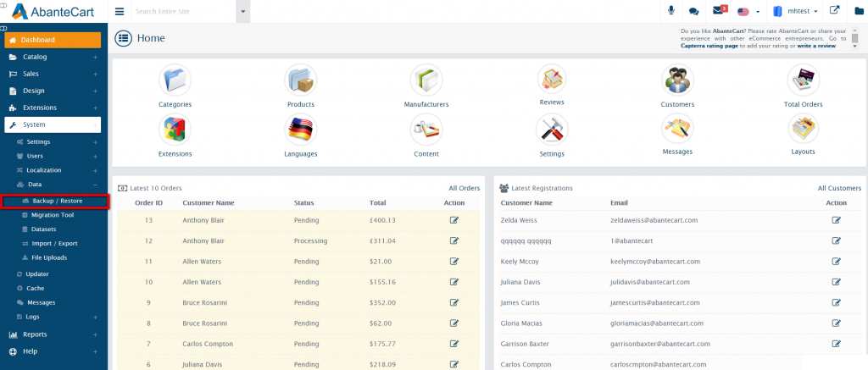Toggle the hamburger sidebar menu button
The image size is (868, 370).
tap(120, 11)
